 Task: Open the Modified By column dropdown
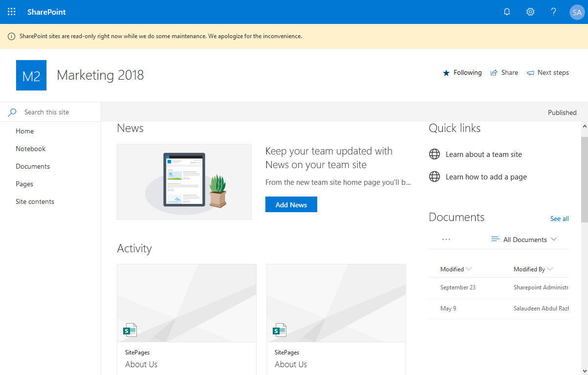coord(550,269)
